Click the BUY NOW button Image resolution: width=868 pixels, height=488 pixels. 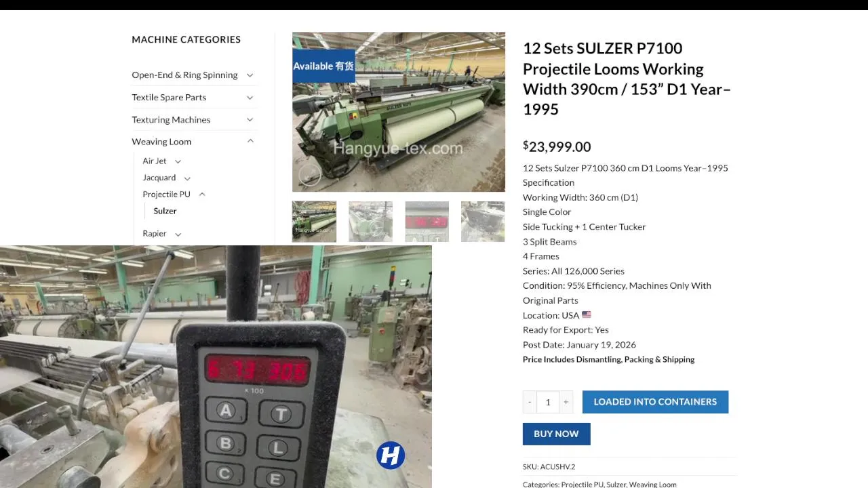[x=556, y=434]
